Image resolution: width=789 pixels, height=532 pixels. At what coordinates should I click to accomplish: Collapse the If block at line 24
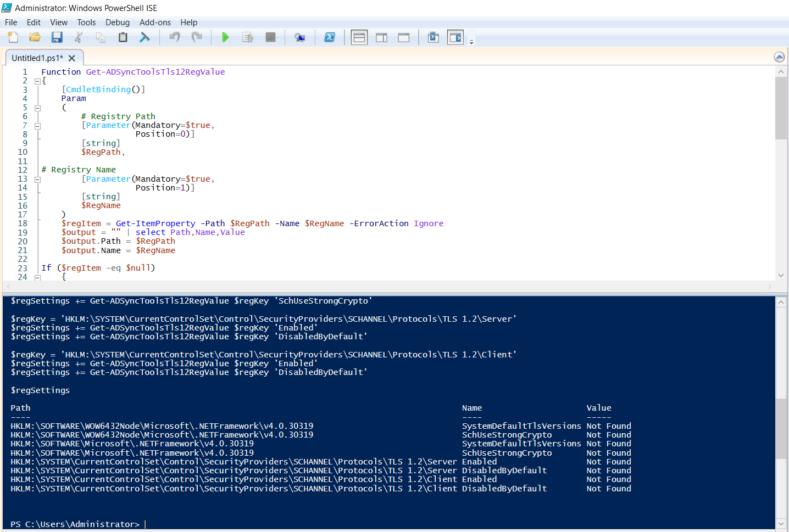coord(37,277)
